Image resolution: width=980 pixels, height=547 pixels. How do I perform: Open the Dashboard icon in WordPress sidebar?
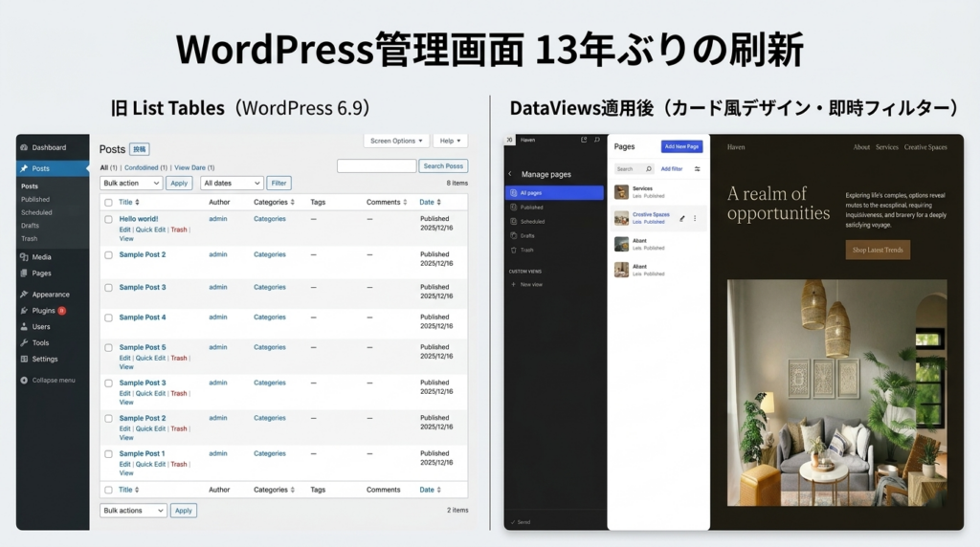click(24, 147)
